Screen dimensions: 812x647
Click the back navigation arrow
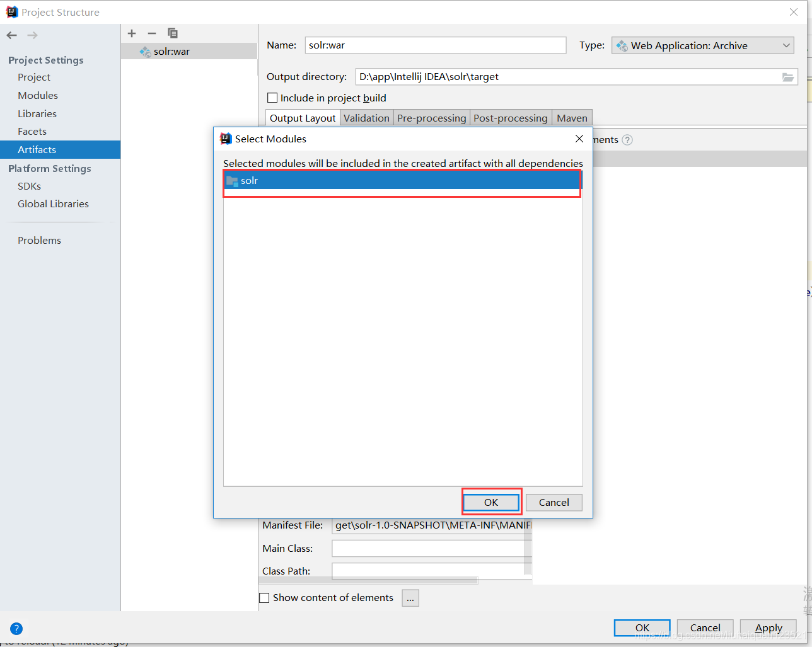coord(11,35)
